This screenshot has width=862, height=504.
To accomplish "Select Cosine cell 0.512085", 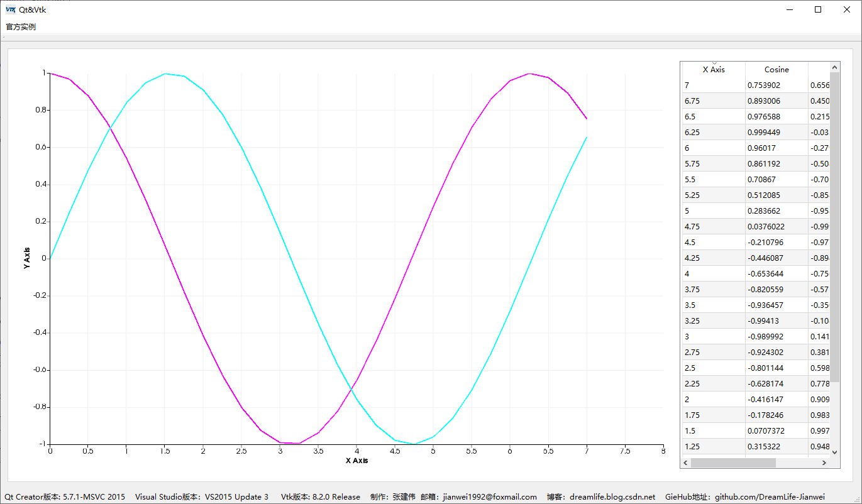I will pyautogui.click(x=776, y=195).
